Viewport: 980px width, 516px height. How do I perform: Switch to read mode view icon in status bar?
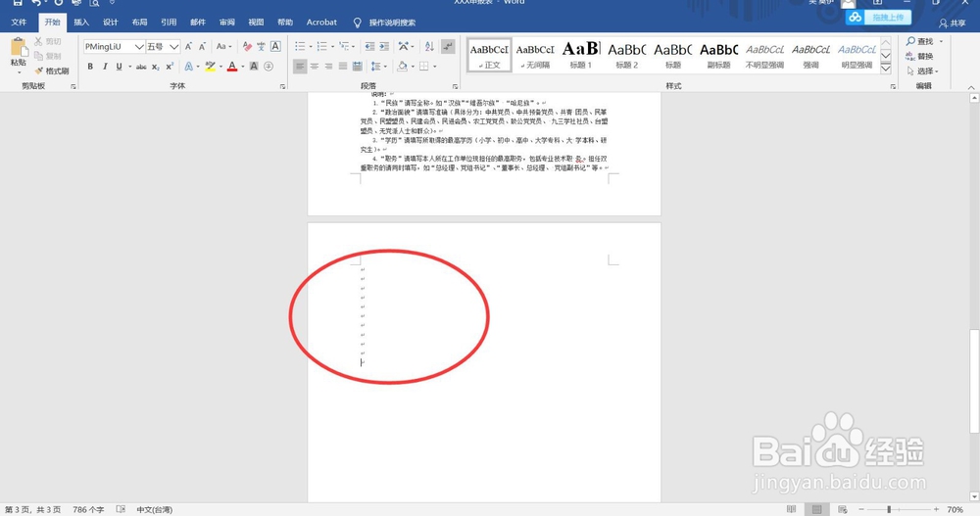click(x=791, y=510)
